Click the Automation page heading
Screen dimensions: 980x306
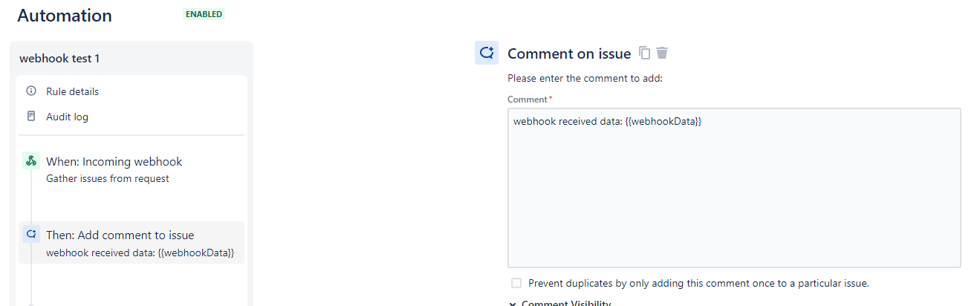pyautogui.click(x=65, y=16)
